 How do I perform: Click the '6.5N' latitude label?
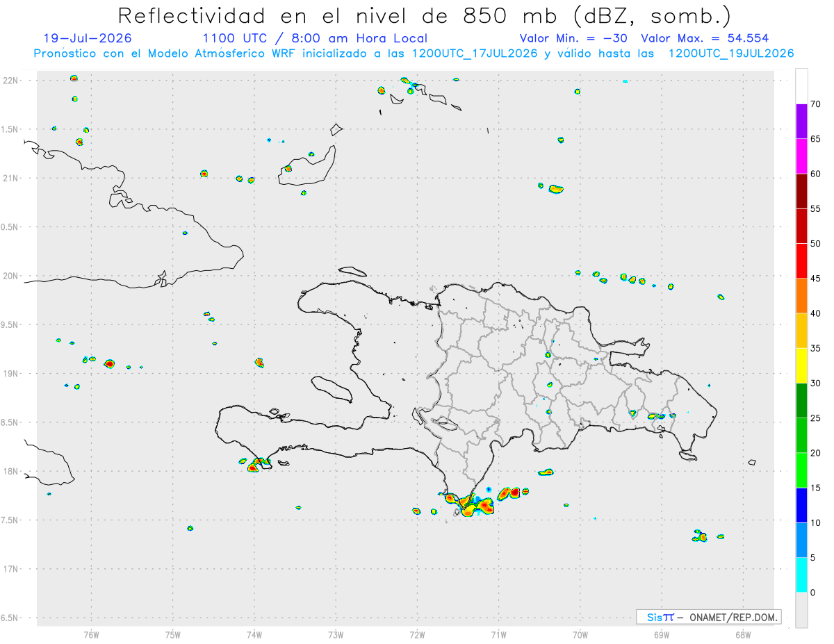tap(10, 618)
